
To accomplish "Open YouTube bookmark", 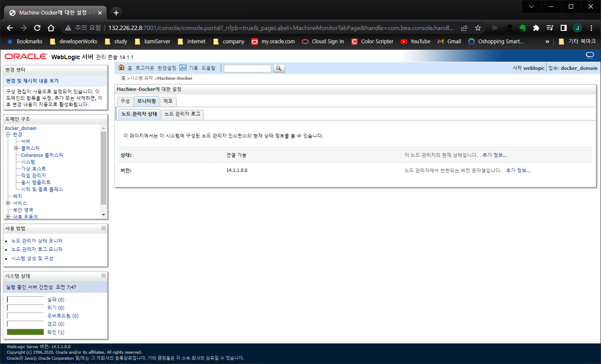I will pos(415,42).
